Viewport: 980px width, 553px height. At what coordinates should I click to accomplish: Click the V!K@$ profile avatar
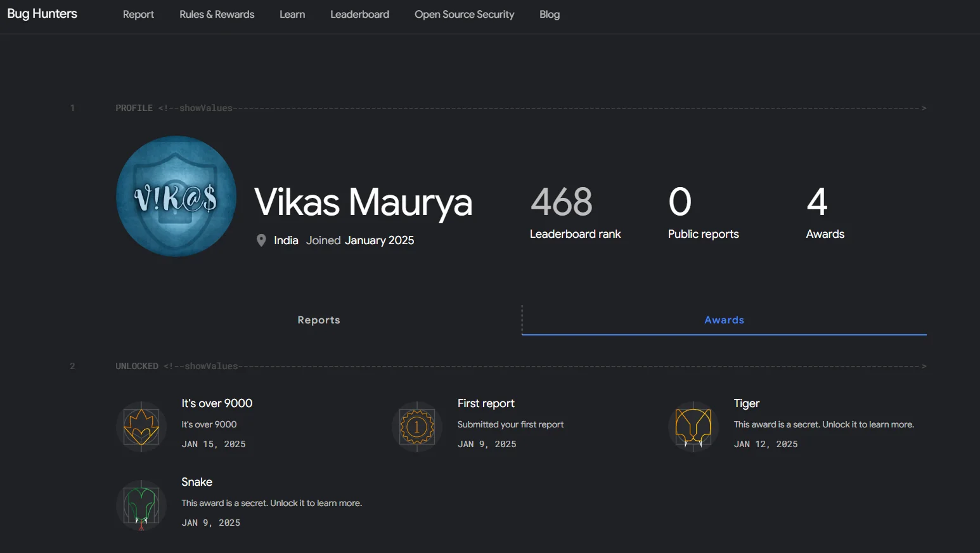click(x=176, y=197)
